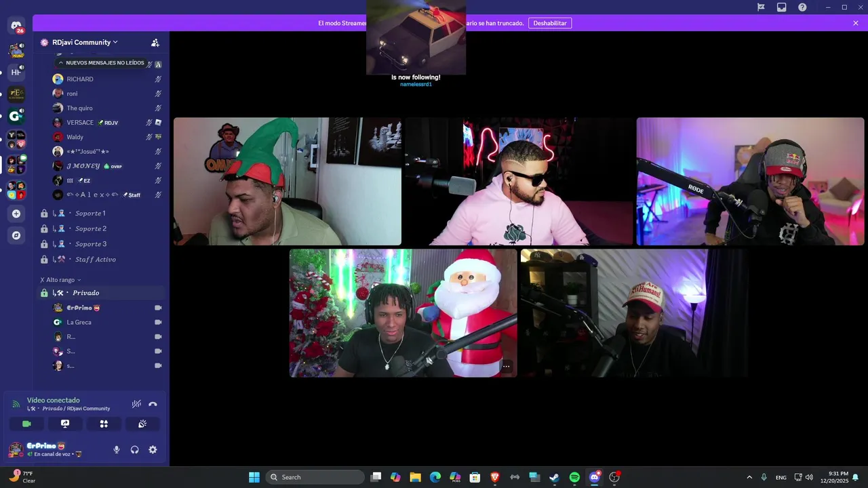The width and height of the screenshot is (868, 488).
Task: Dismiss the Streamer Mode banner
Action: [x=856, y=23]
